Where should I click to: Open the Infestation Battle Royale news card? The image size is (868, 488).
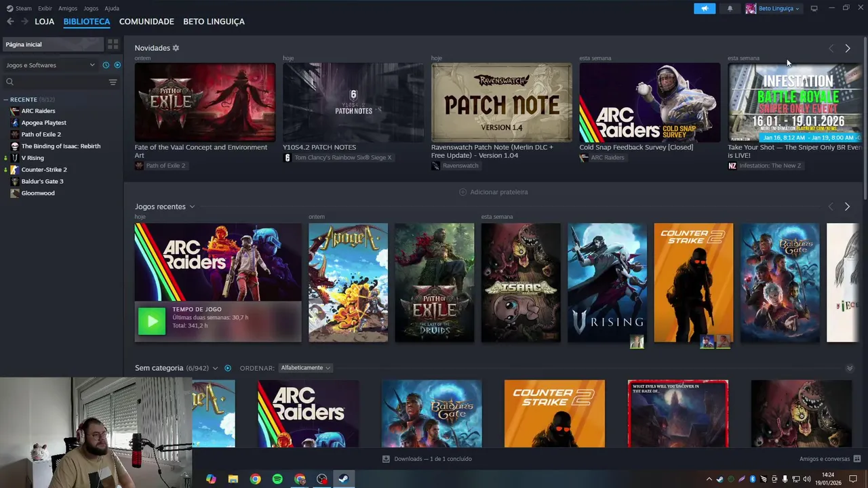tap(795, 102)
